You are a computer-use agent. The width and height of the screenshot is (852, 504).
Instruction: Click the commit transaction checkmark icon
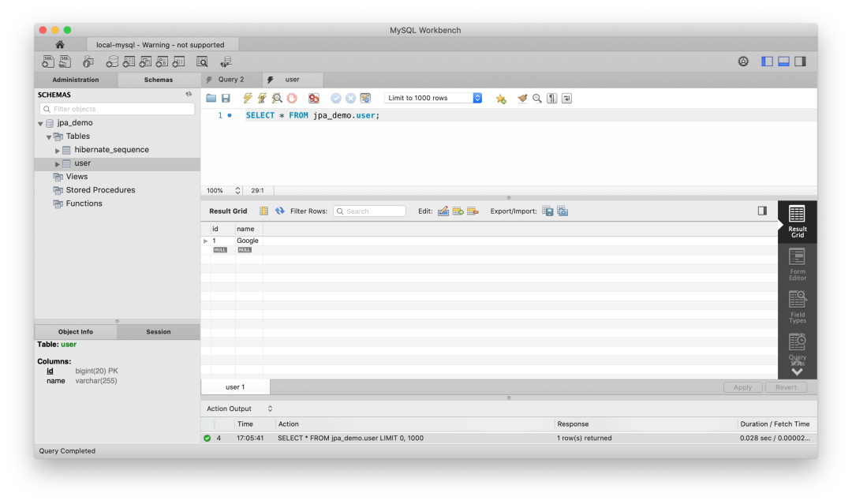[336, 99]
